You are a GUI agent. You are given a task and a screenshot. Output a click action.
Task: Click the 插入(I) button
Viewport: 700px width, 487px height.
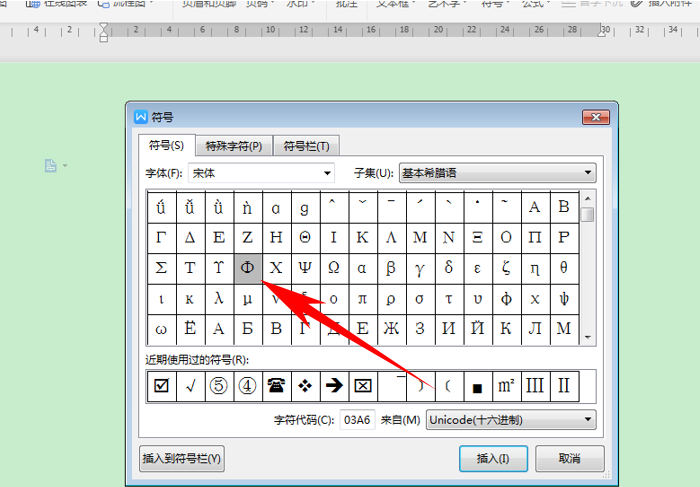coord(493,458)
